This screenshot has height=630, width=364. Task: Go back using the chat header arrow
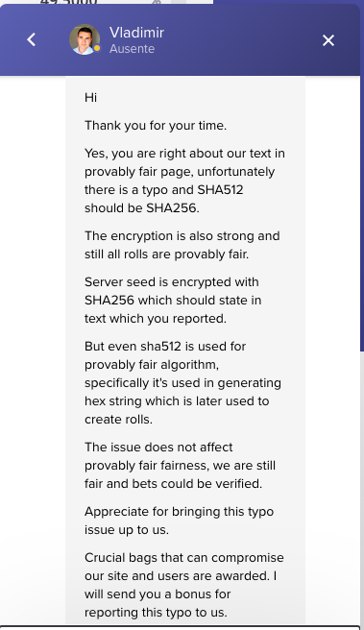[x=32, y=39]
